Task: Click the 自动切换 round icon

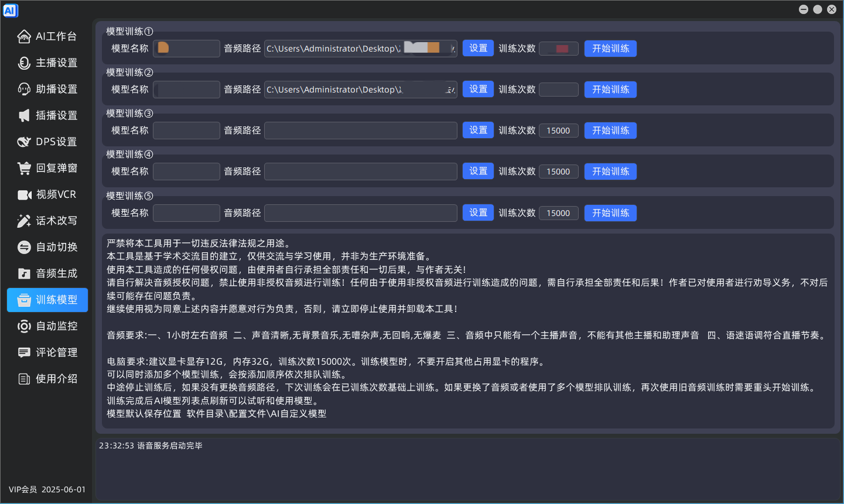Action: coord(24,247)
